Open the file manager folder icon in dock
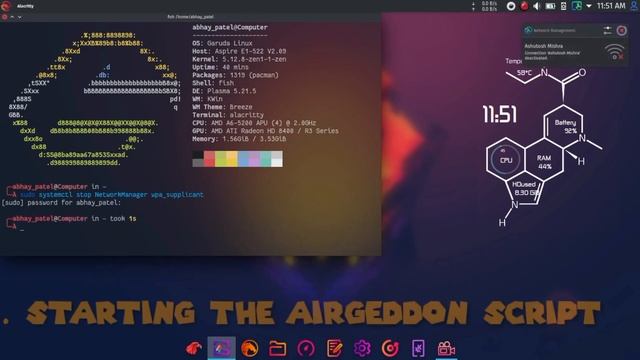 click(x=277, y=349)
